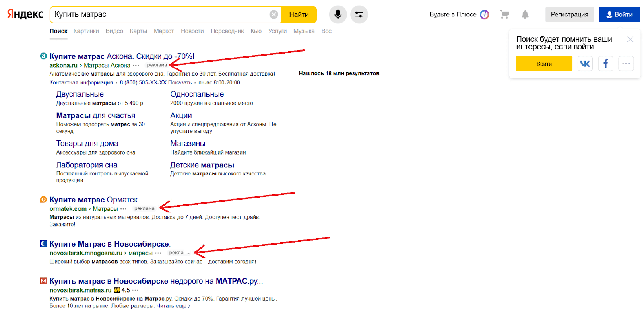Click the Yandex Plus circle icon
This screenshot has height=309, width=644.
click(485, 14)
